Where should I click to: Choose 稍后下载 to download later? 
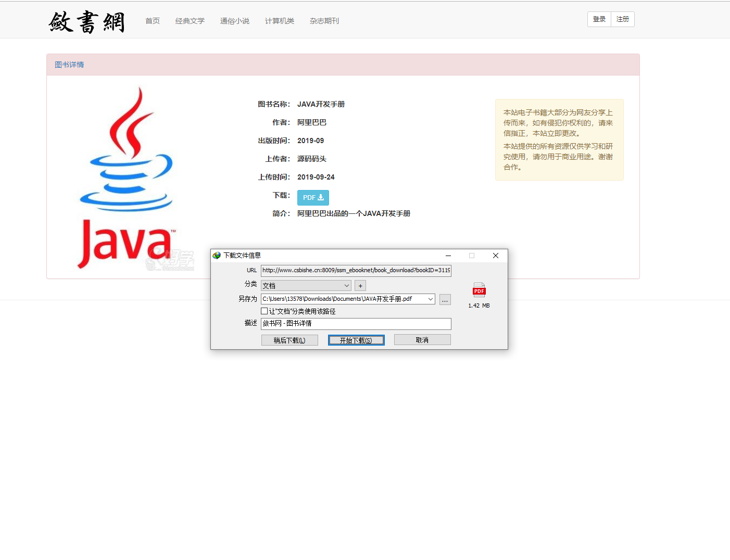(290, 340)
